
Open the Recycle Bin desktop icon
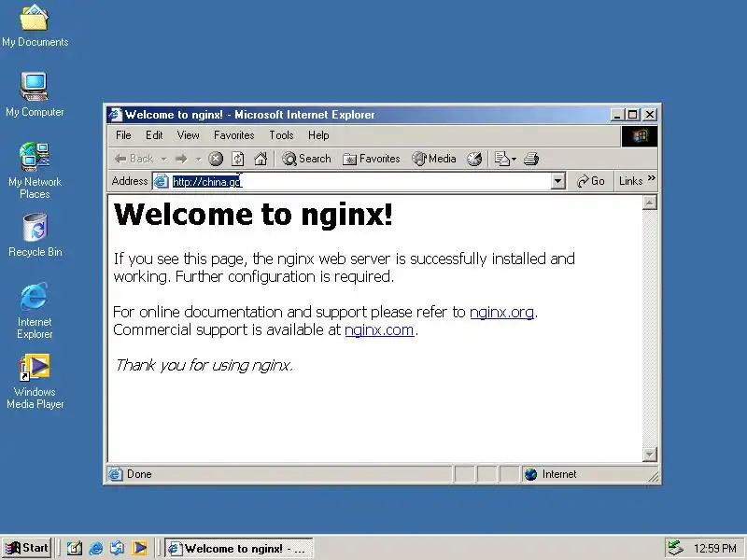point(35,235)
